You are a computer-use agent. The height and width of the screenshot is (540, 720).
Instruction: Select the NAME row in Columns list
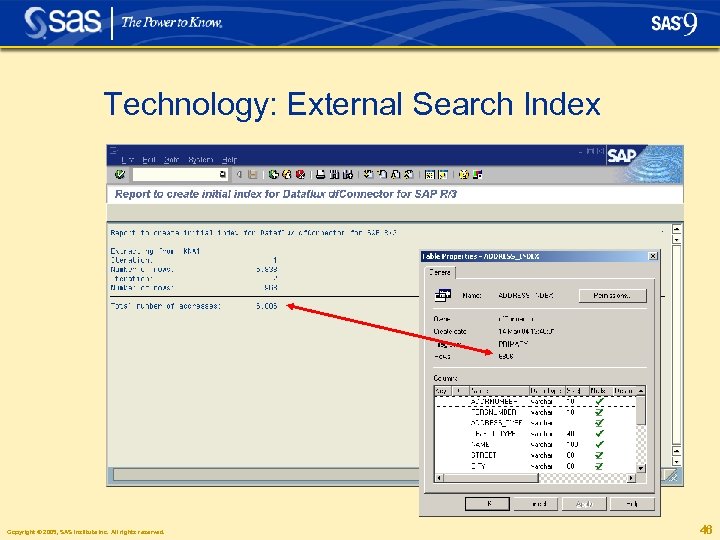point(535,444)
